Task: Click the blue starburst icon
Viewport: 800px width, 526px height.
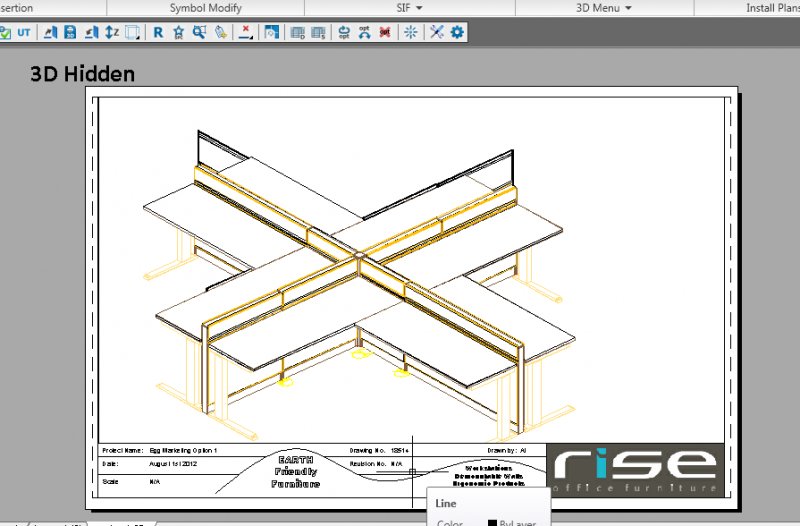Action: (411, 33)
